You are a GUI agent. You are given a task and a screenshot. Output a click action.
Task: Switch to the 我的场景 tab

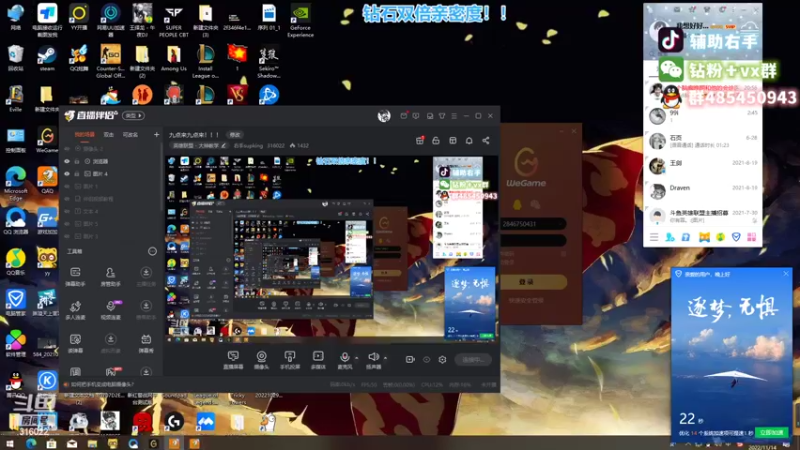pos(84,135)
